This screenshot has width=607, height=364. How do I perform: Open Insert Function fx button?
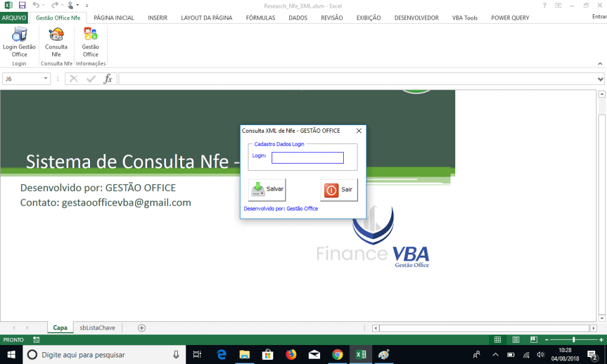click(108, 79)
